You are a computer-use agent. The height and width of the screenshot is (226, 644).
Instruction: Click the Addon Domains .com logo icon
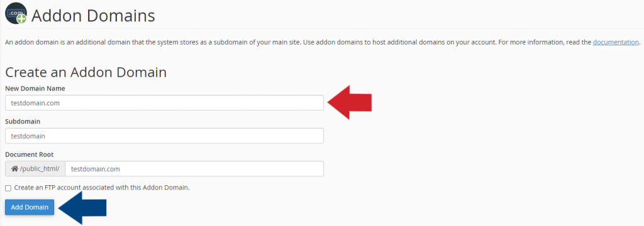(x=16, y=13)
